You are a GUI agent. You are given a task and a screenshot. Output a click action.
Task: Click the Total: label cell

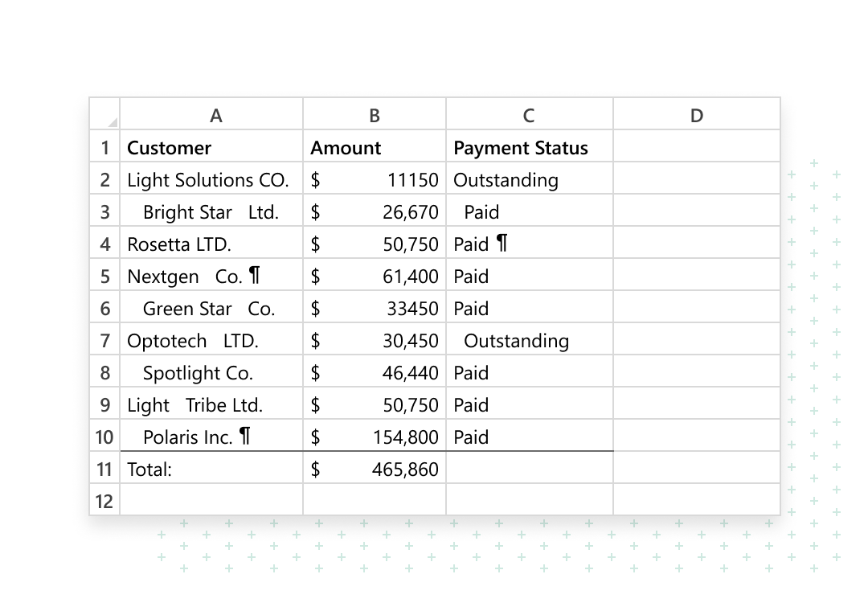pos(211,470)
